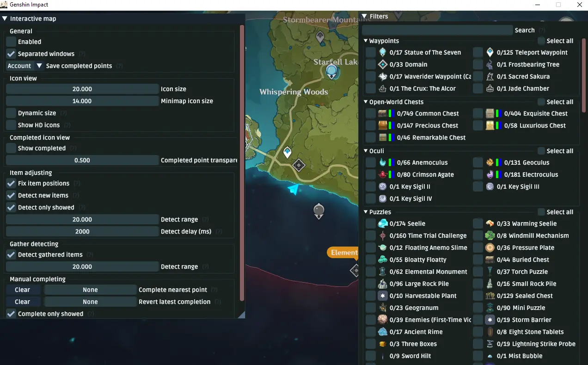Screen dimensions: 588x365
Task: Click the domain marker below the teleport waypoint
Action: coord(299,165)
